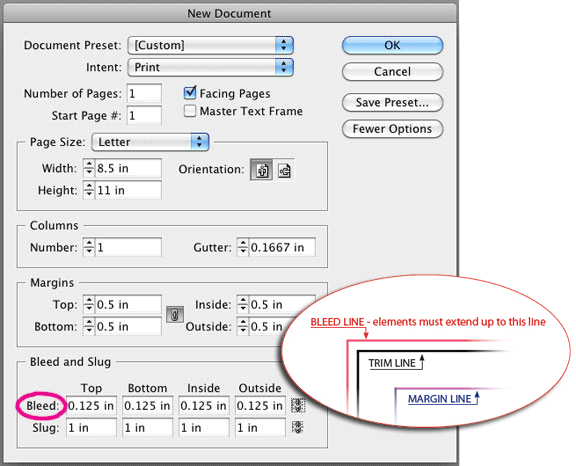Image resolution: width=576 pixels, height=466 pixels.
Task: Click Number of Pages field
Action: click(144, 93)
